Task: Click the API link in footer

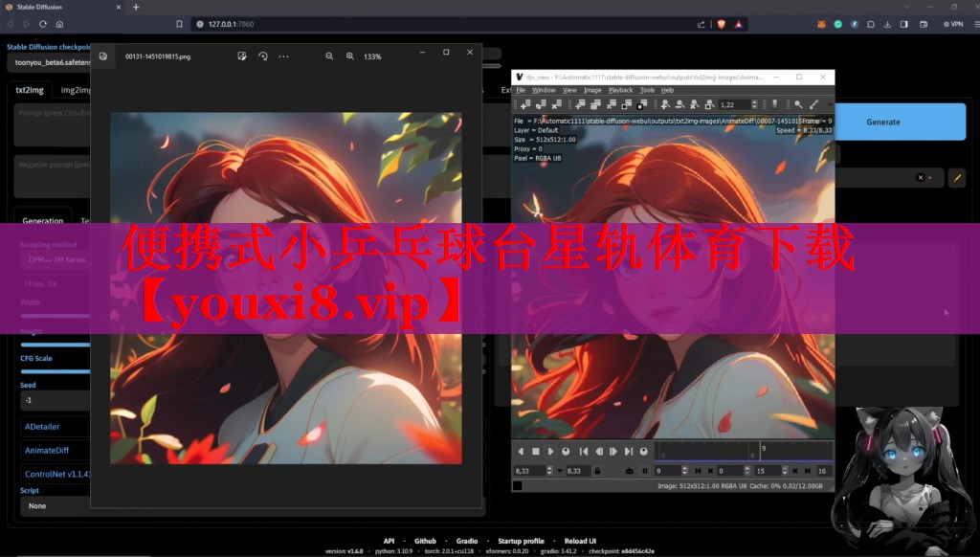Action: [x=389, y=541]
